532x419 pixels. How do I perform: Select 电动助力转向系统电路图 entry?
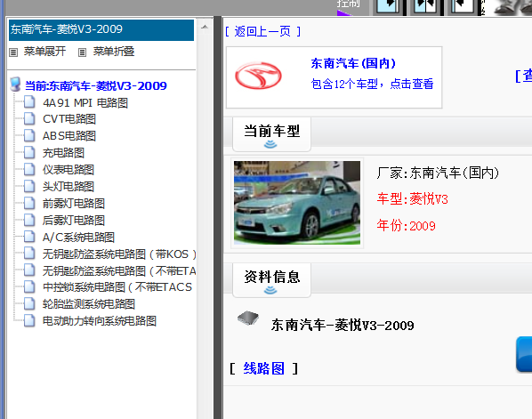pos(100,320)
